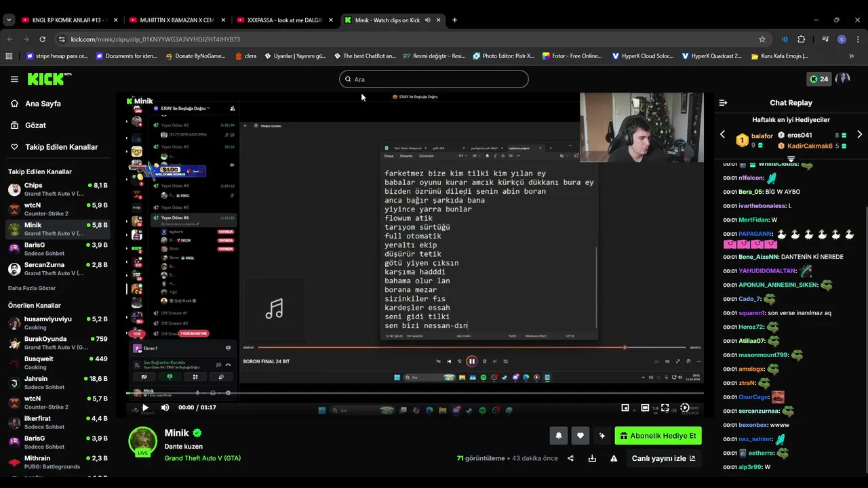Open Photo Editor Pixlr bookmark
Screen dimensions: 868x488
point(504,56)
